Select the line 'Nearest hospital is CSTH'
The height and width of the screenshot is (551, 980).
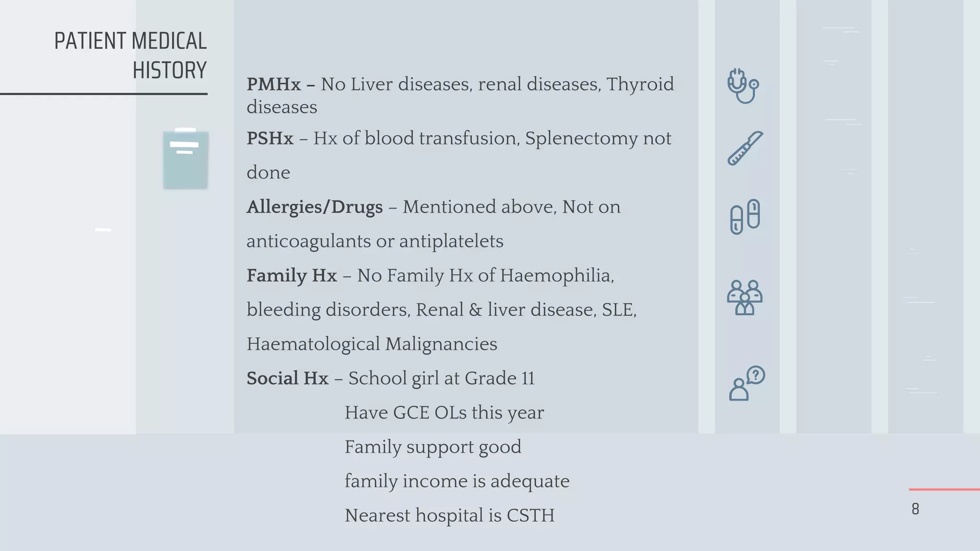click(x=449, y=516)
